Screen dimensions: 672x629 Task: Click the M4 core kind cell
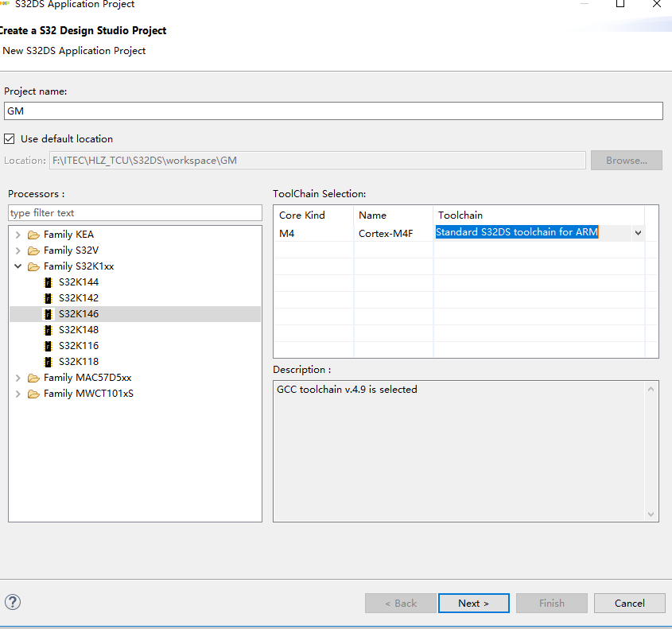[287, 234]
